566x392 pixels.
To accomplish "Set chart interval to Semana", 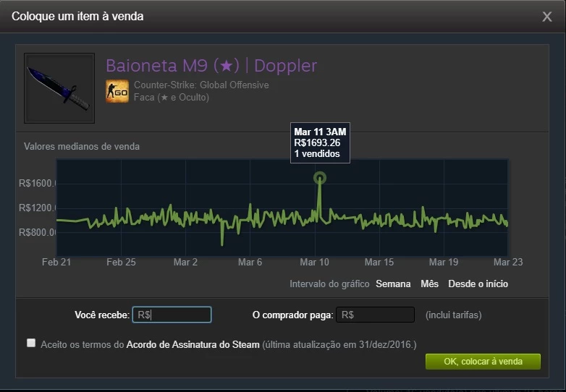I will pyautogui.click(x=393, y=284).
